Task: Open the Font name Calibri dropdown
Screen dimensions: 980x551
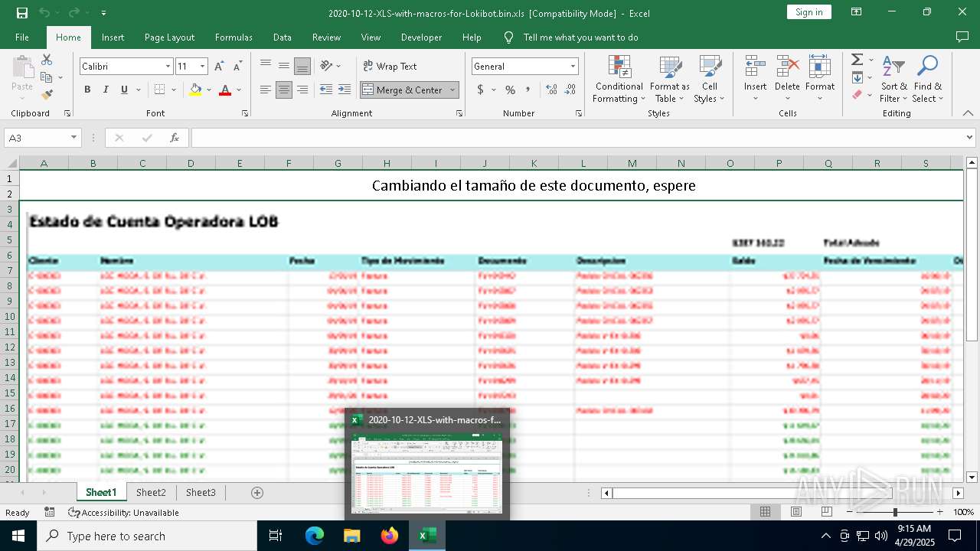Action: pos(168,67)
